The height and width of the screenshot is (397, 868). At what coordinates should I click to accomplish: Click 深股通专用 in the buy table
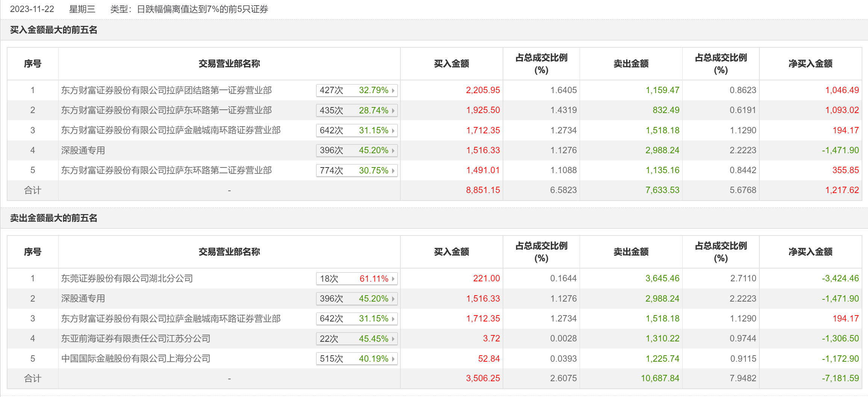click(x=83, y=151)
